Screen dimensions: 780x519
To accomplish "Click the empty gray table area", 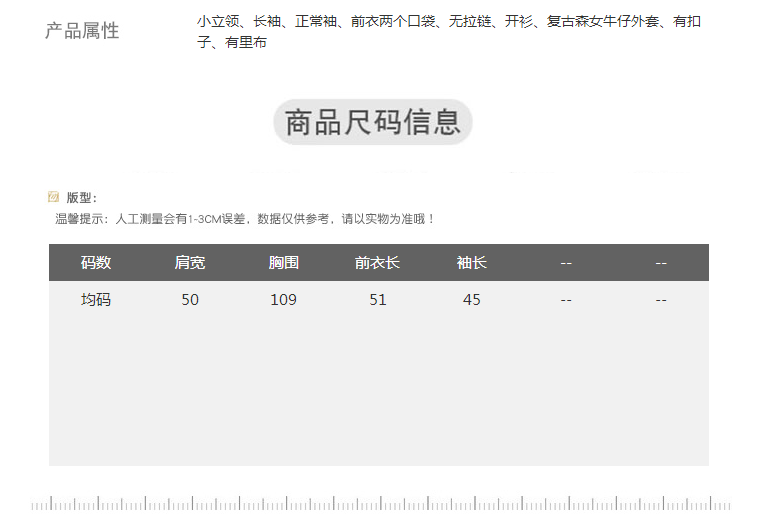I will click(x=378, y=390).
